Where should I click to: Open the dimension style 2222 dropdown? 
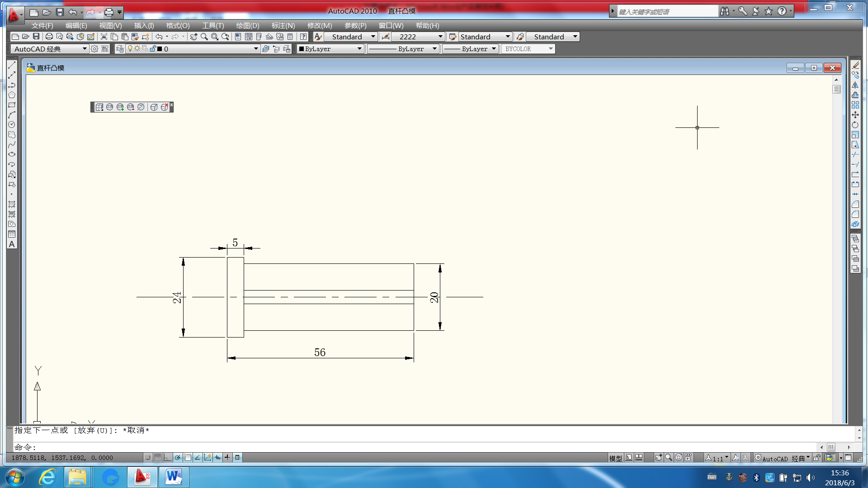(440, 37)
